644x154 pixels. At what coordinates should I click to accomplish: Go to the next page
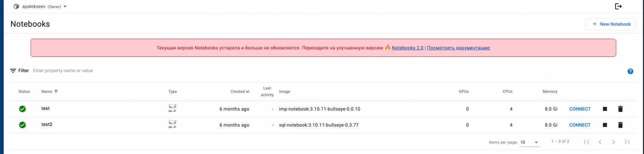(613, 142)
